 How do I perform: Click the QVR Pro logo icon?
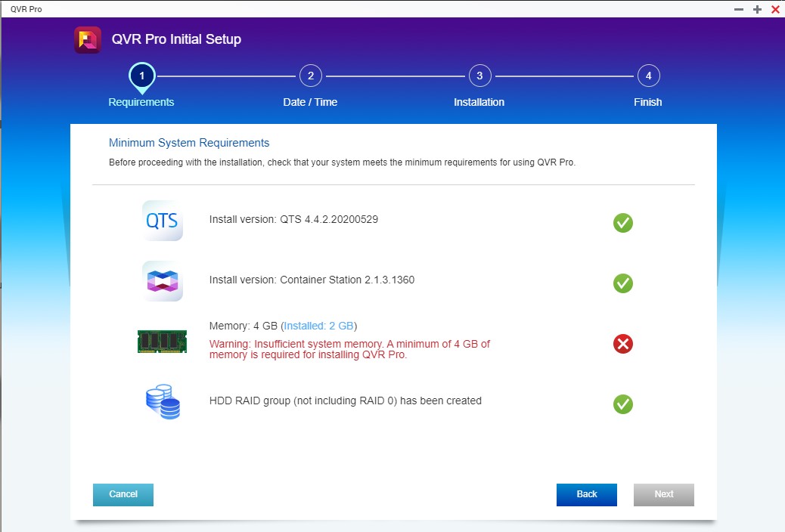point(87,39)
